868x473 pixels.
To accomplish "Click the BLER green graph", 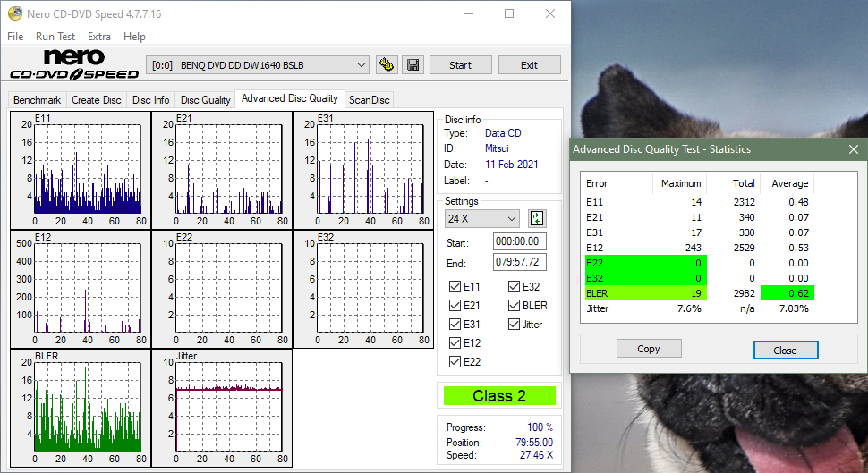I will [81, 409].
